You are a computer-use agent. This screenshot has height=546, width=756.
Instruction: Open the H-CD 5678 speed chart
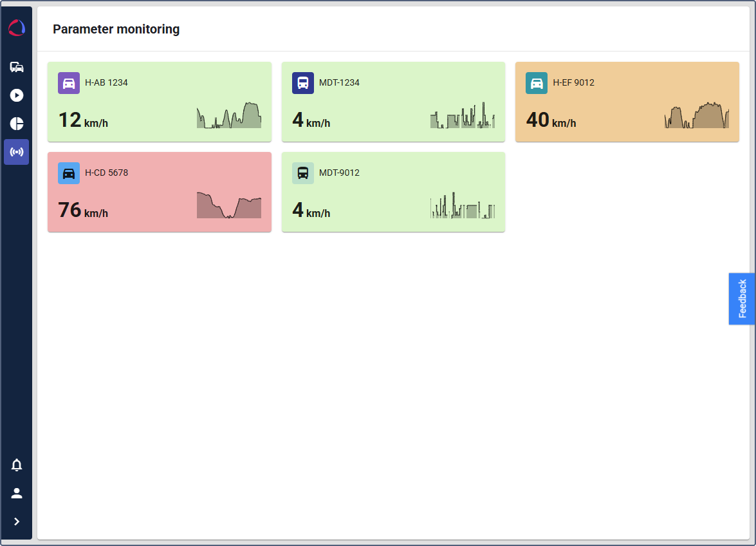click(x=229, y=205)
